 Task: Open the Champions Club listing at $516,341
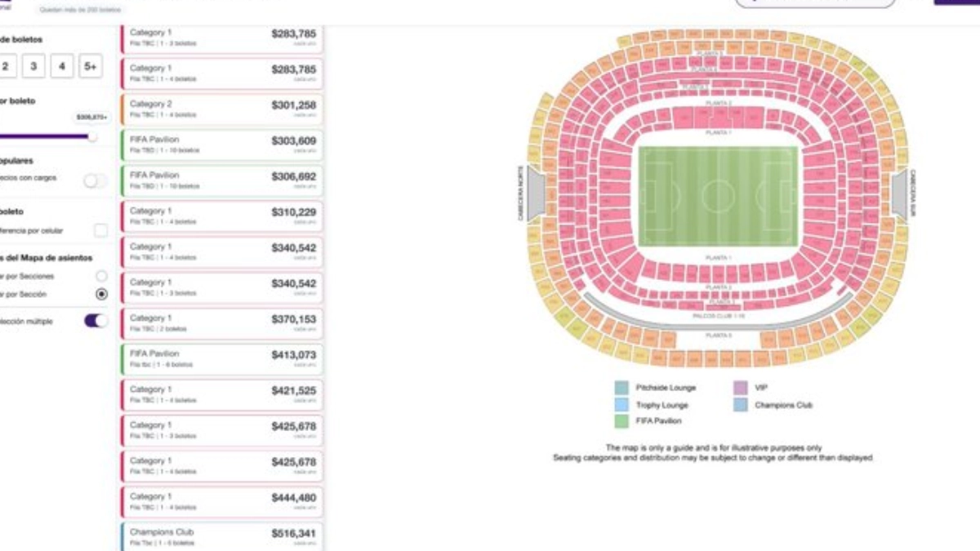coord(221,536)
